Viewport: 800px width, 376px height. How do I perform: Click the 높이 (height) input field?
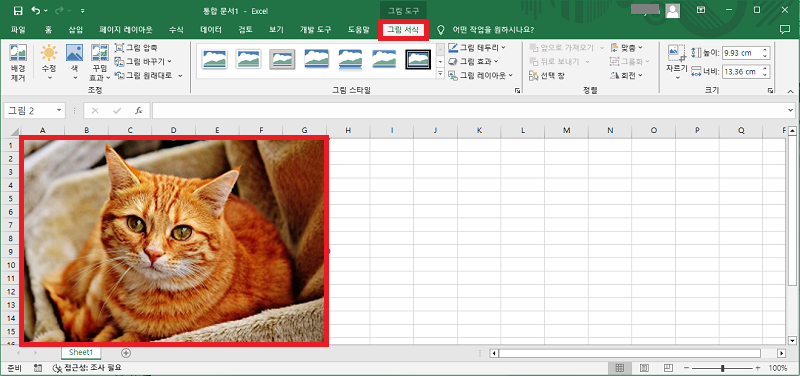tap(741, 53)
